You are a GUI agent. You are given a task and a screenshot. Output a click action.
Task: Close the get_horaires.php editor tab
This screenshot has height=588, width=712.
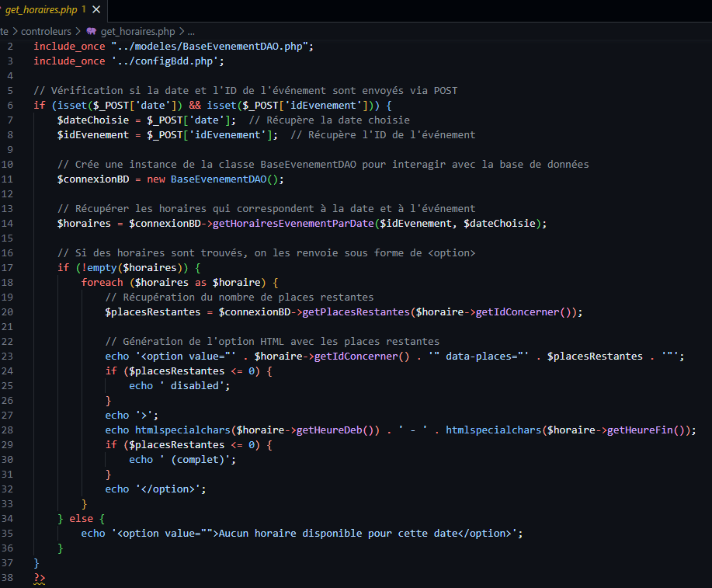96,10
